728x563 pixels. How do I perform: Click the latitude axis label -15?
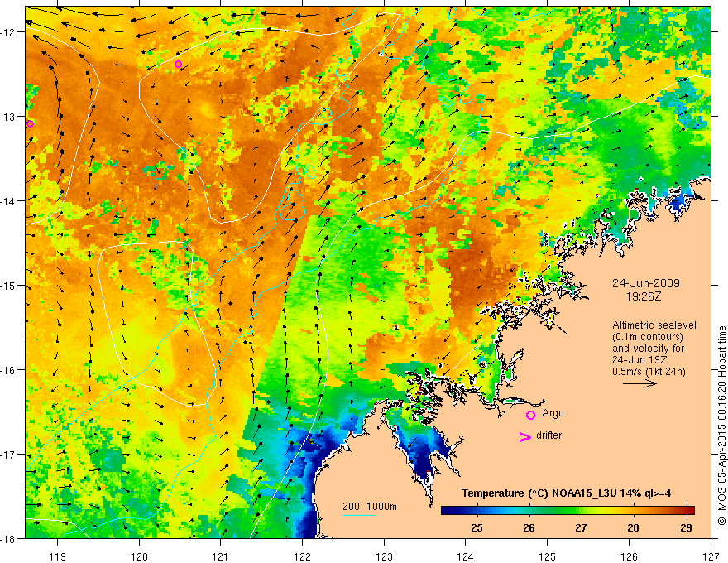pyautogui.click(x=8, y=286)
